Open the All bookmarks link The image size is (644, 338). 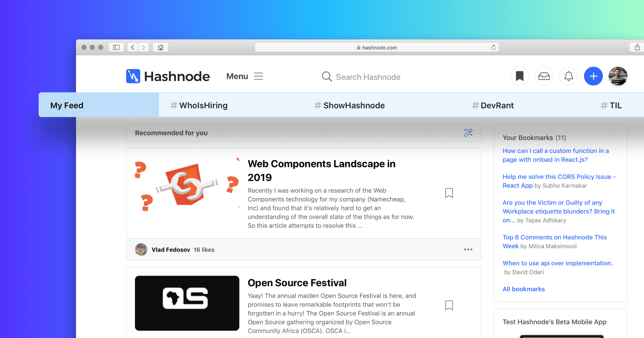pos(523,289)
